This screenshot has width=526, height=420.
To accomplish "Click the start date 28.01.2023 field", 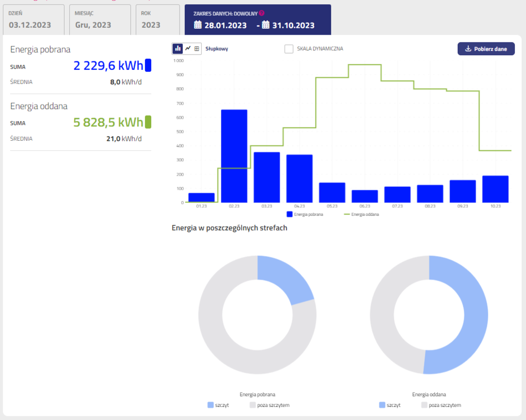I will click(x=226, y=25).
